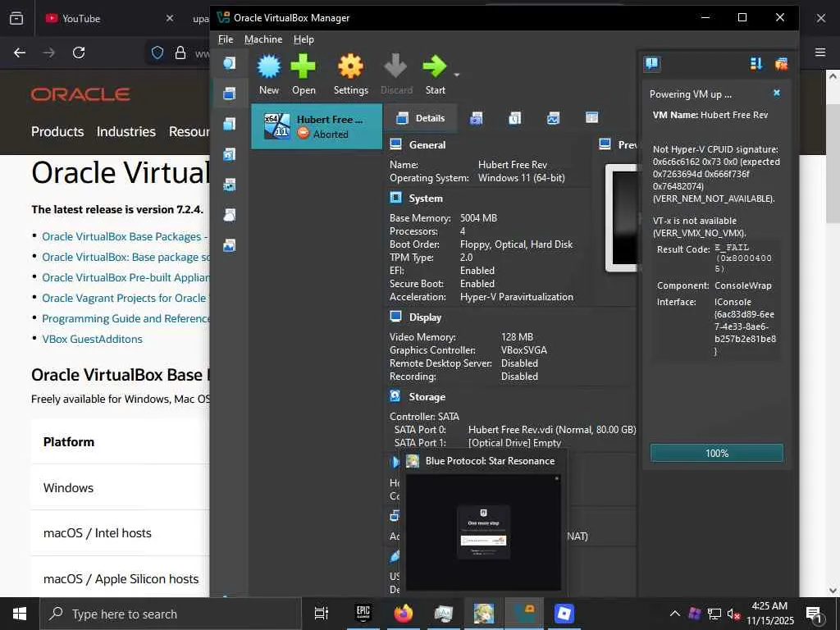Select the Home tool at top of sidebar

[230, 63]
